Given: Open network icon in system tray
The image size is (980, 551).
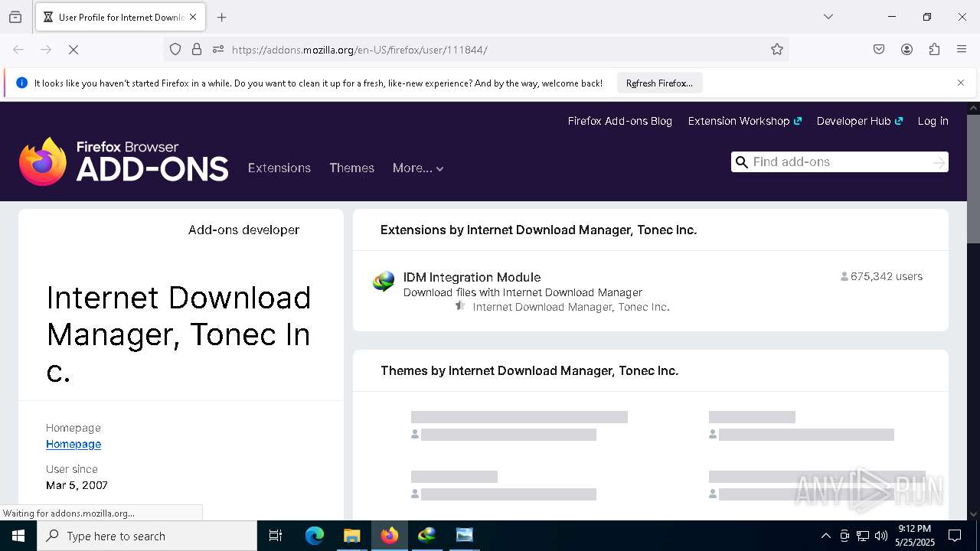Looking at the screenshot, I should click(862, 536).
